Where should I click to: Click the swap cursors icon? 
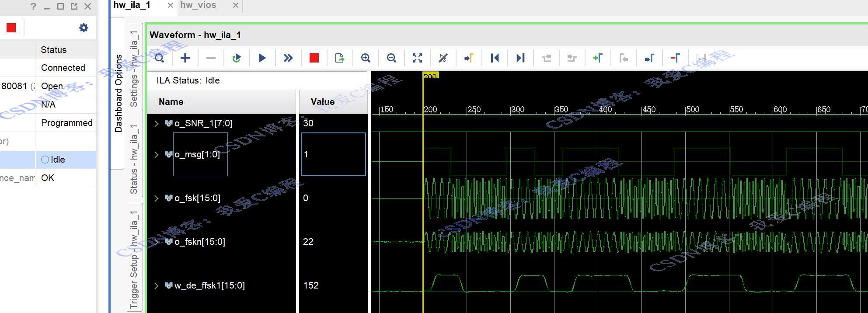pyautogui.click(x=701, y=58)
